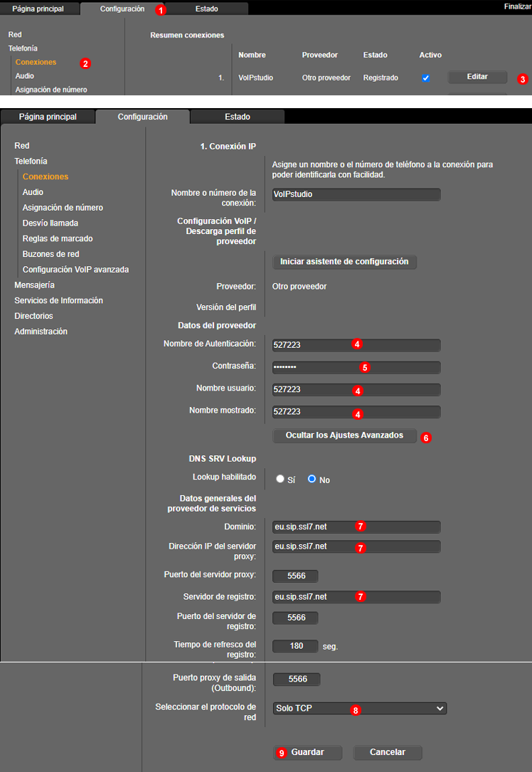
Task: Click Servidor de registro field
Action: click(x=356, y=597)
